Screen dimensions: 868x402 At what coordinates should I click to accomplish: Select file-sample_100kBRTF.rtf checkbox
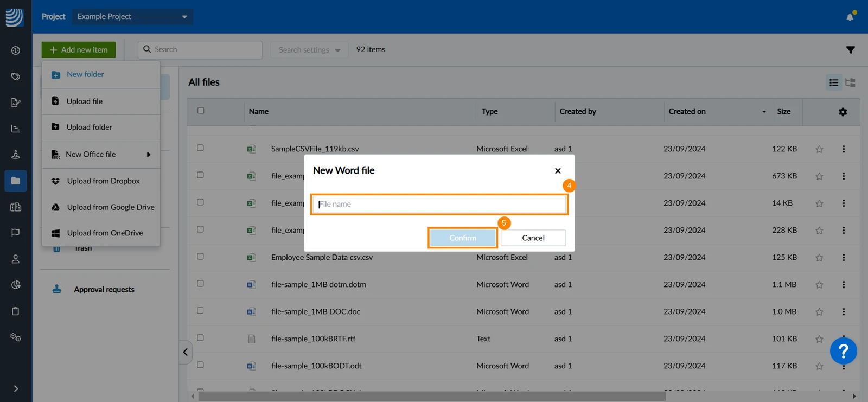pos(200,337)
